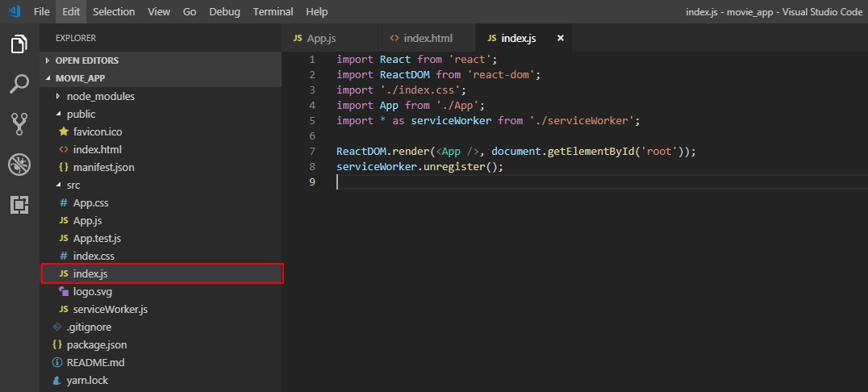The height and width of the screenshot is (392, 868).
Task: Open the File menu
Action: pyautogui.click(x=41, y=11)
